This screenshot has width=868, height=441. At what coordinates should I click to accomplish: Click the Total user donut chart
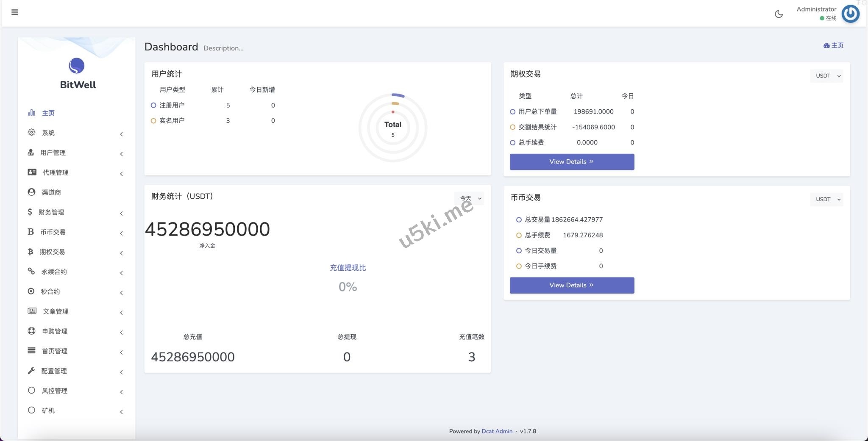[393, 128]
